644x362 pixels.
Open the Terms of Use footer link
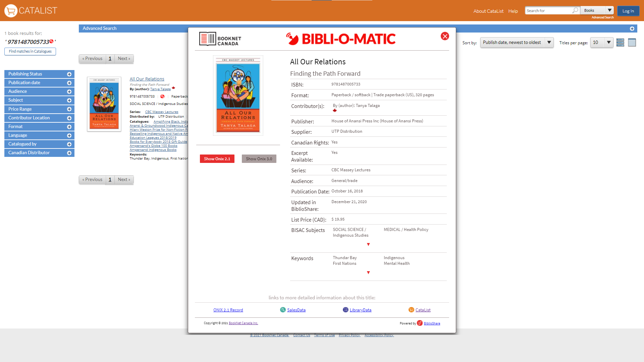324,335
